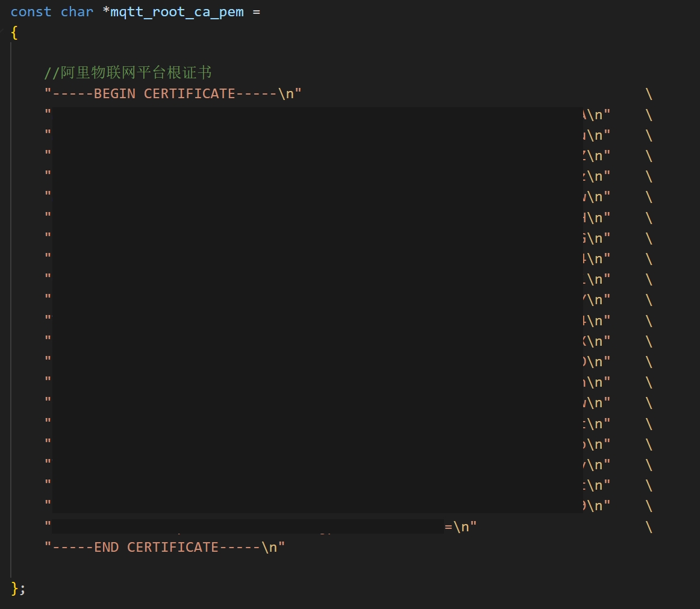Image resolution: width=700 pixels, height=609 pixels.
Task: Click the opening quote of END CERTIFICATE string
Action: (48, 547)
